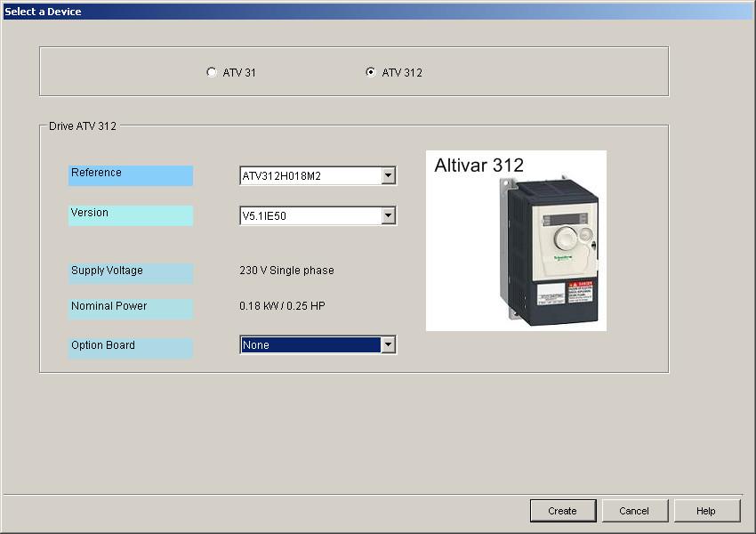
Task: Click the '230 V Single phase' value
Action: tap(286, 271)
